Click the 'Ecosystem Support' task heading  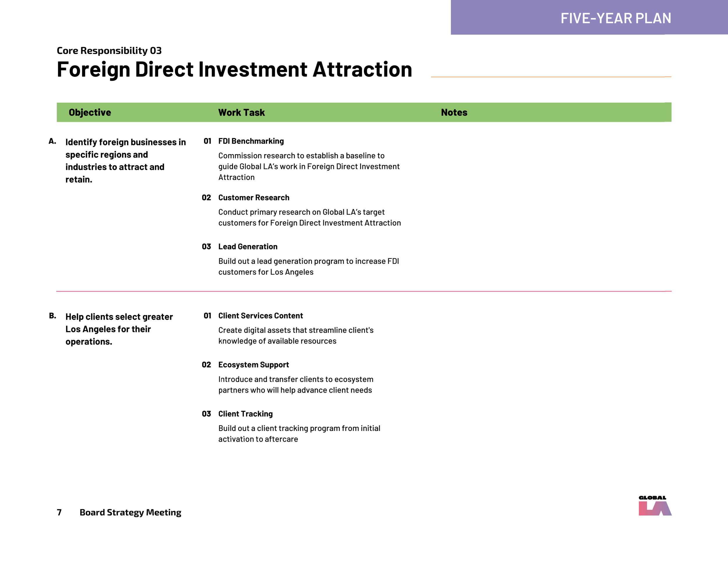pyautogui.click(x=253, y=365)
